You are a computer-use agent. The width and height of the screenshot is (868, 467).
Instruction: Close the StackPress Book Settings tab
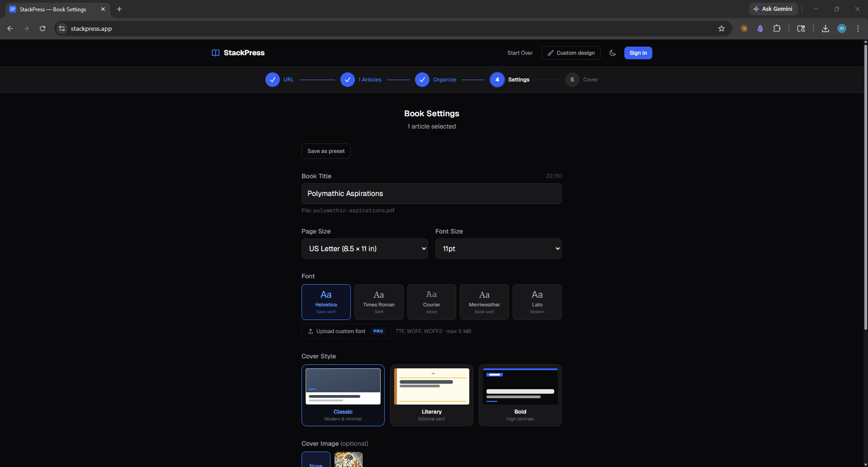coord(103,9)
